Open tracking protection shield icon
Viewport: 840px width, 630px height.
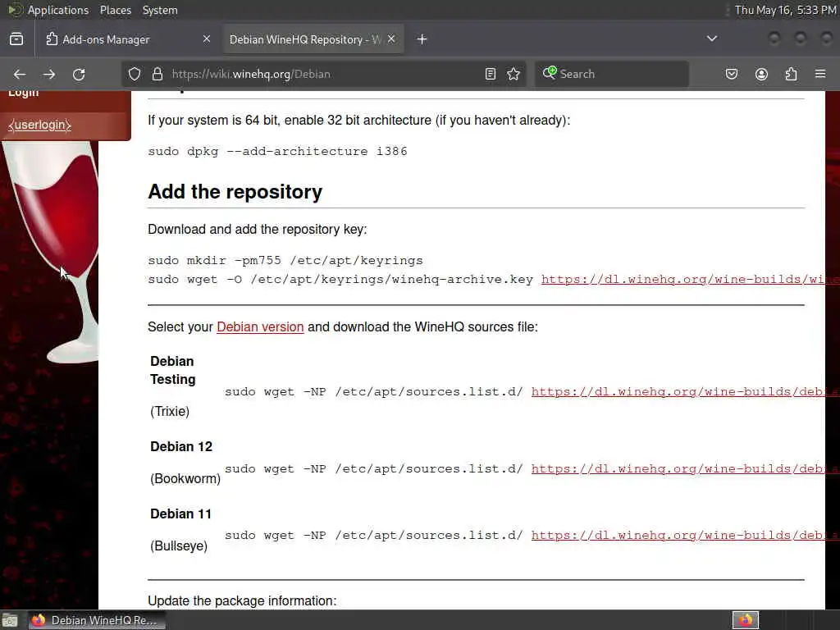(135, 74)
